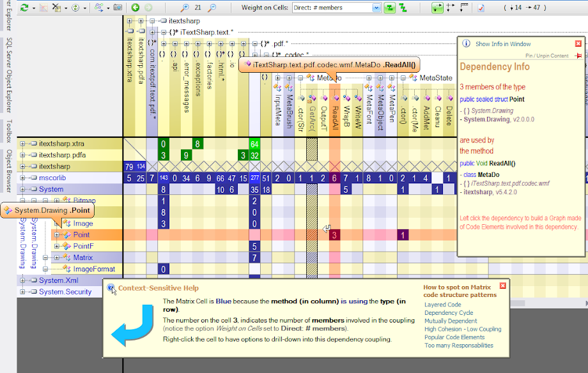Click the blue cell showing 143
Image resolution: width=588 pixels, height=373 pixels.
(164, 178)
